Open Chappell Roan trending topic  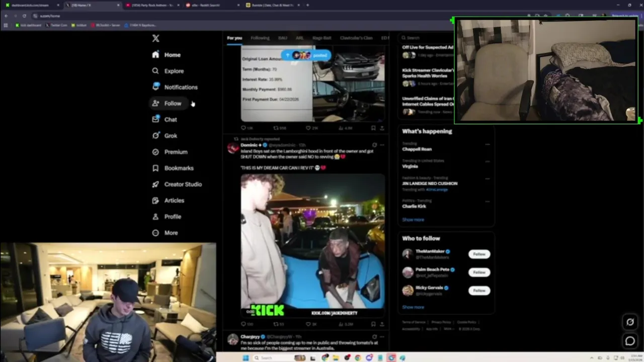click(417, 149)
